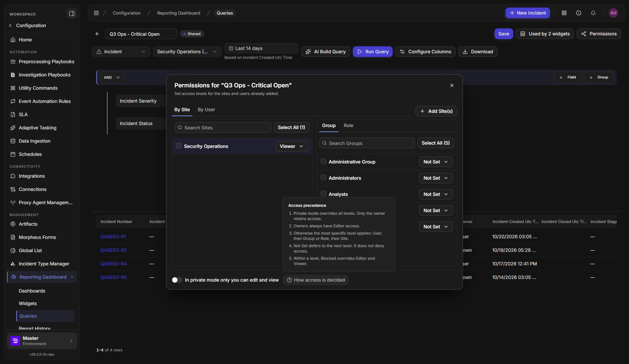Switch to the By User tab

point(206,110)
